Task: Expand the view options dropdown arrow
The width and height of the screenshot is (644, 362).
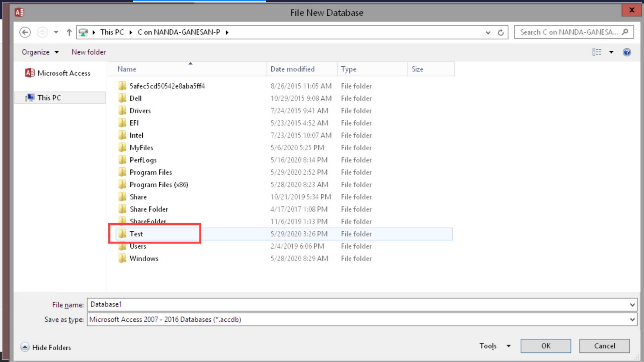Action: coord(612,52)
